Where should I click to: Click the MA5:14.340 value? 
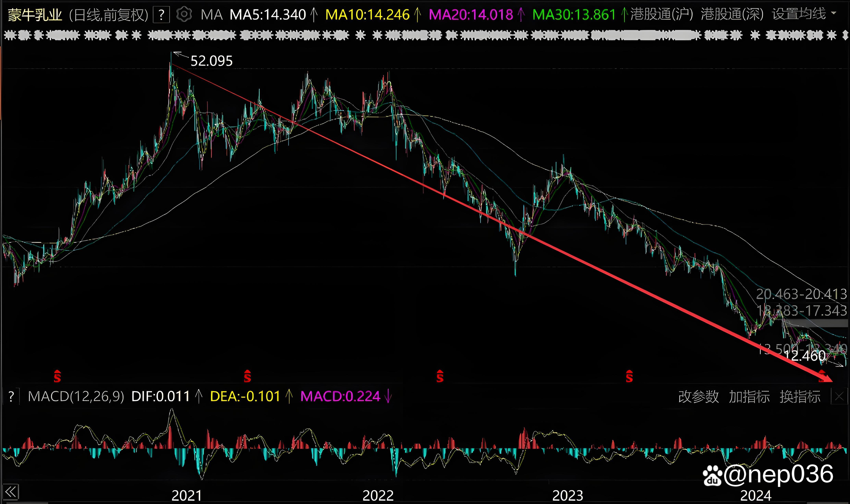pos(268,15)
